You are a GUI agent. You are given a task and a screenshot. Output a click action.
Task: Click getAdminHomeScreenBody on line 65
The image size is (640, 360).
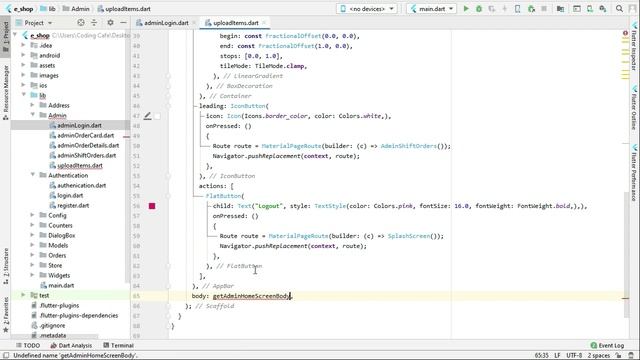tap(251, 296)
